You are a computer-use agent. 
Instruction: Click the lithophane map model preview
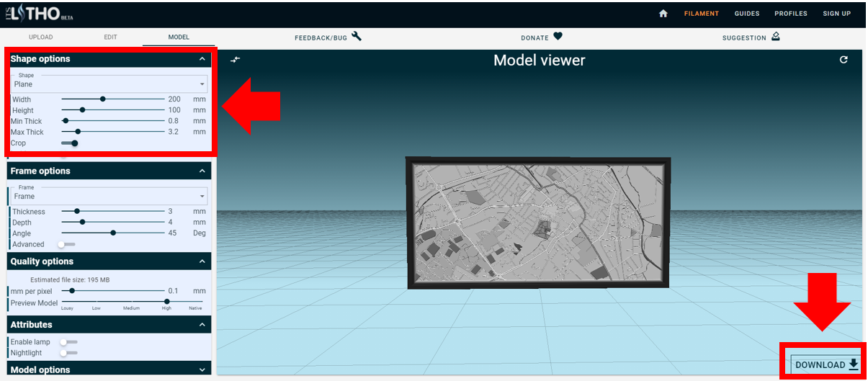pos(539,223)
